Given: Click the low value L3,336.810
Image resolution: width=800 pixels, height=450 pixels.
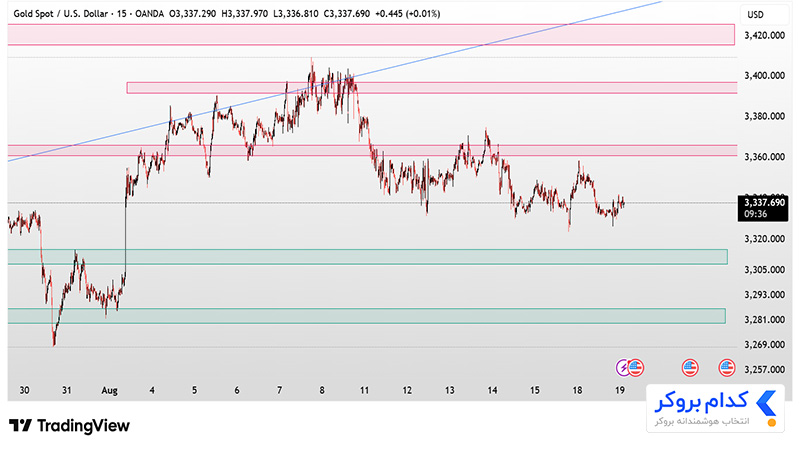Looking at the screenshot, I should pos(296,14).
